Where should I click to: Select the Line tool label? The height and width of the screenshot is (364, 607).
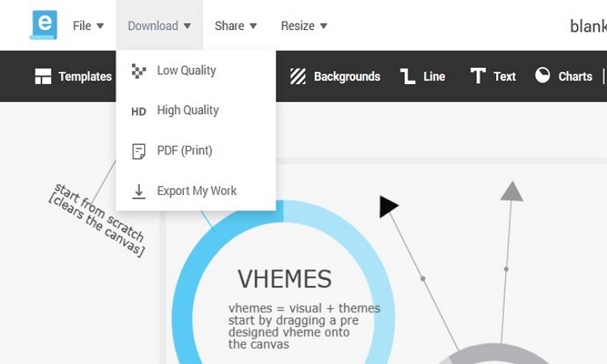(x=434, y=77)
